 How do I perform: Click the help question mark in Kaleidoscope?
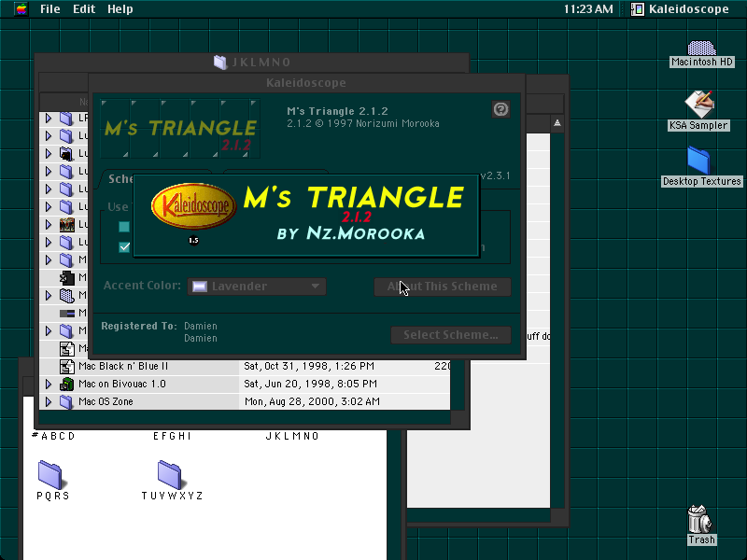[x=500, y=109]
